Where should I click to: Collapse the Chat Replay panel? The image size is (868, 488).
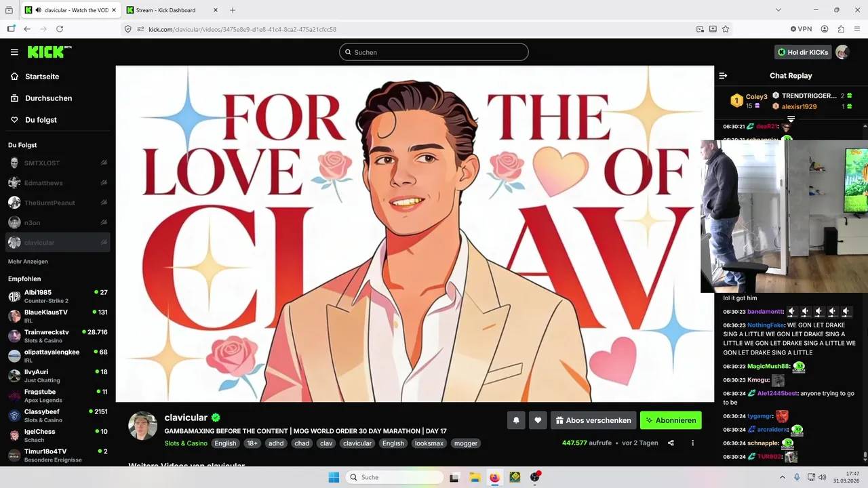click(723, 76)
